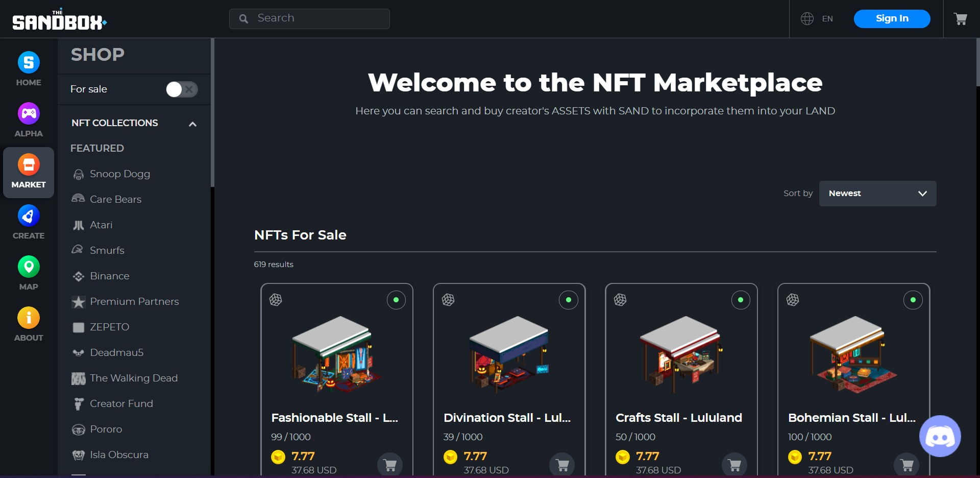980x478 pixels.
Task: Open the Create rocket icon
Action: point(29,216)
